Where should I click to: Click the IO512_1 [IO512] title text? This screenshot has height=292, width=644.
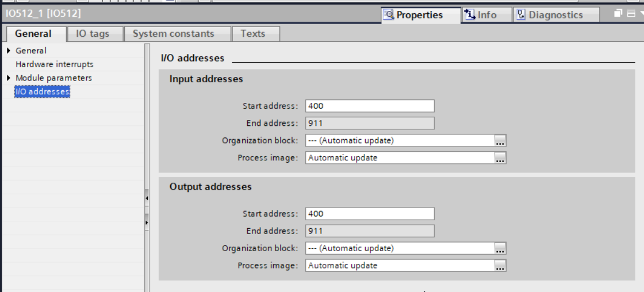pyautogui.click(x=43, y=14)
